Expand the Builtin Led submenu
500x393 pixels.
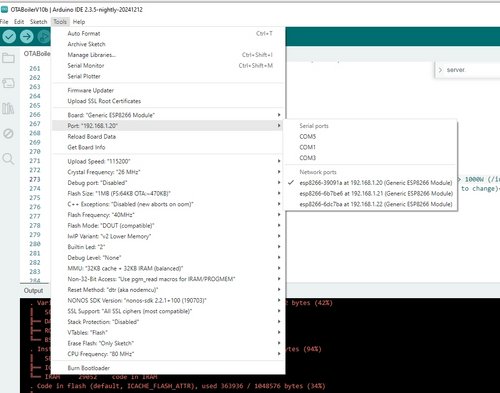168,247
